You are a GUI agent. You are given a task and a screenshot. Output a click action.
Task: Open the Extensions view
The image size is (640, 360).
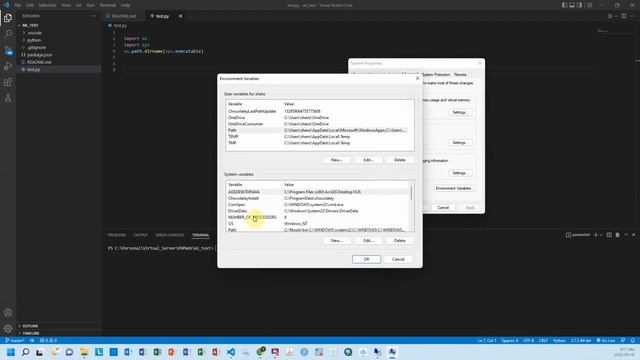8,82
